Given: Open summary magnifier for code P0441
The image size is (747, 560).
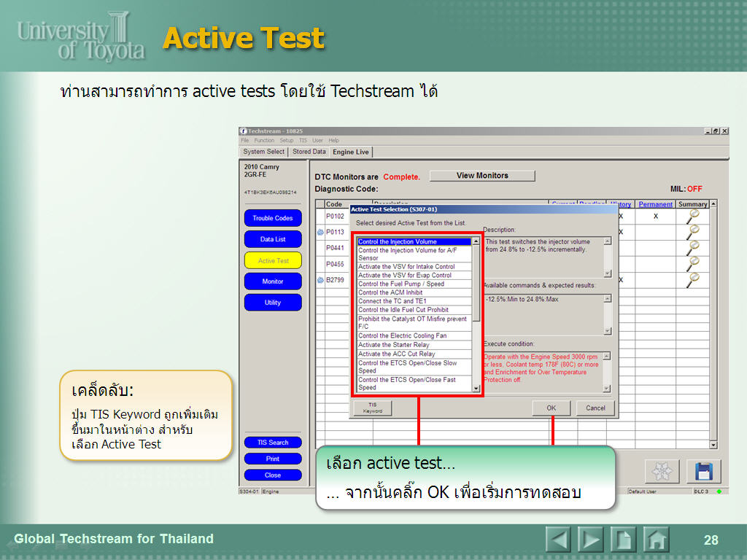Looking at the screenshot, I should pyautogui.click(x=693, y=248).
